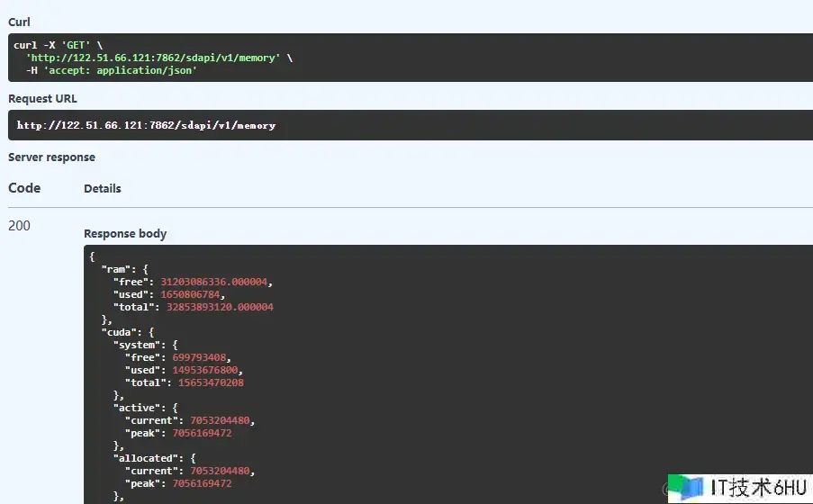Click the cuda system used value 14953676800
Screen dimensions: 813x504
tap(205, 370)
